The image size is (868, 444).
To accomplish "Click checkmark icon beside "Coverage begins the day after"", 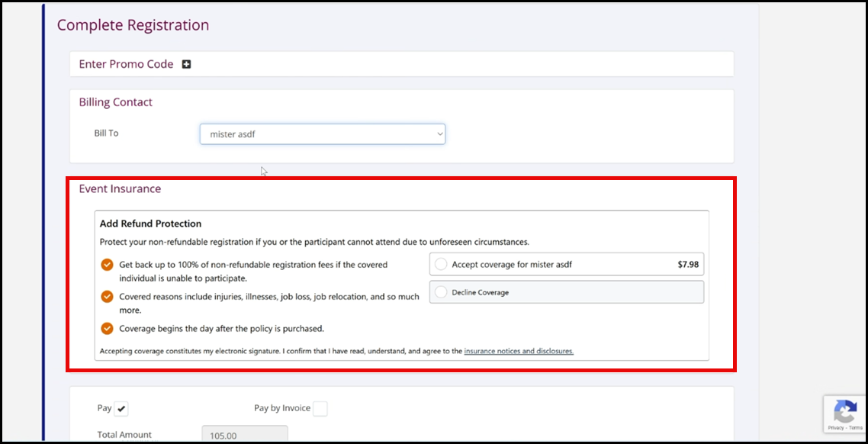I will (x=107, y=329).
